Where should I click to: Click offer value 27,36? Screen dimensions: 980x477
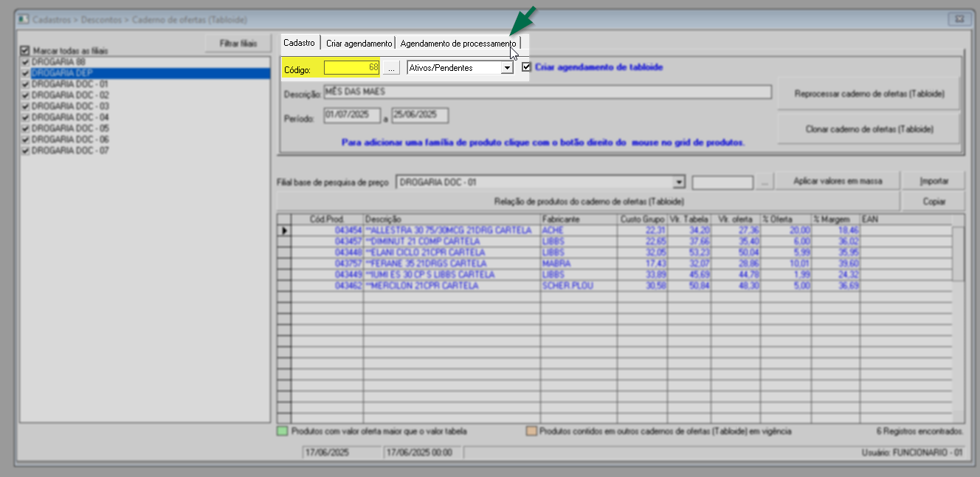tap(736, 230)
